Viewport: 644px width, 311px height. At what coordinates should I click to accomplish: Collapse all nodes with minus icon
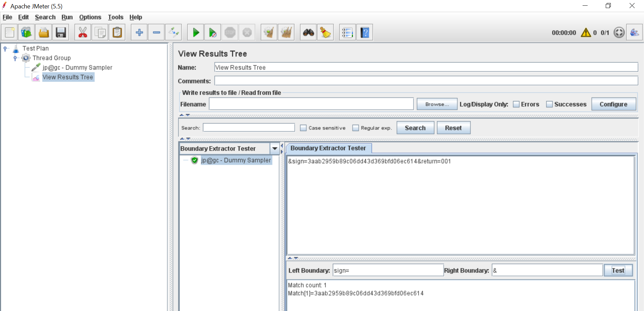156,33
